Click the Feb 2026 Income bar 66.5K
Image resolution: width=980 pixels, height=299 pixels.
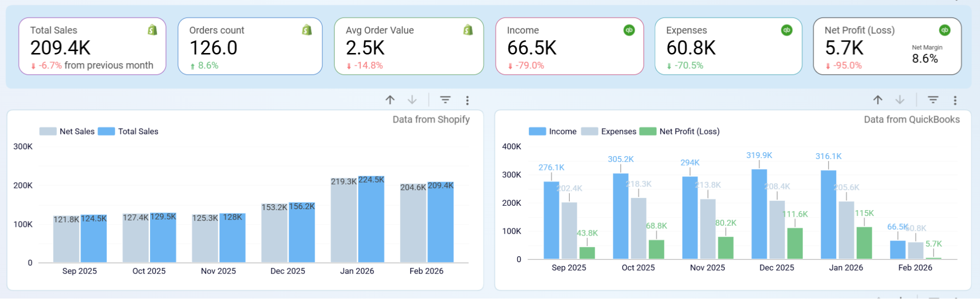(x=898, y=249)
